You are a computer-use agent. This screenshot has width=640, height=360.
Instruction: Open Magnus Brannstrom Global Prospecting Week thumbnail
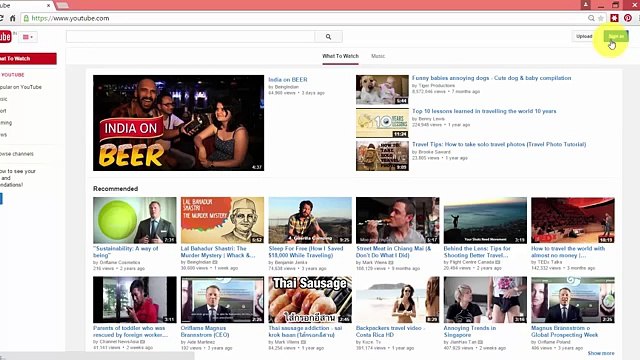pyautogui.click(x=573, y=300)
